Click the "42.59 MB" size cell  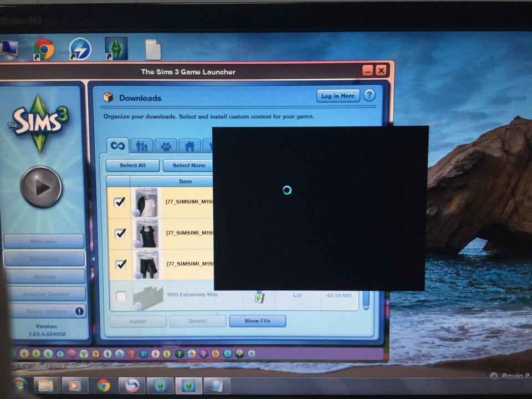pyautogui.click(x=339, y=295)
